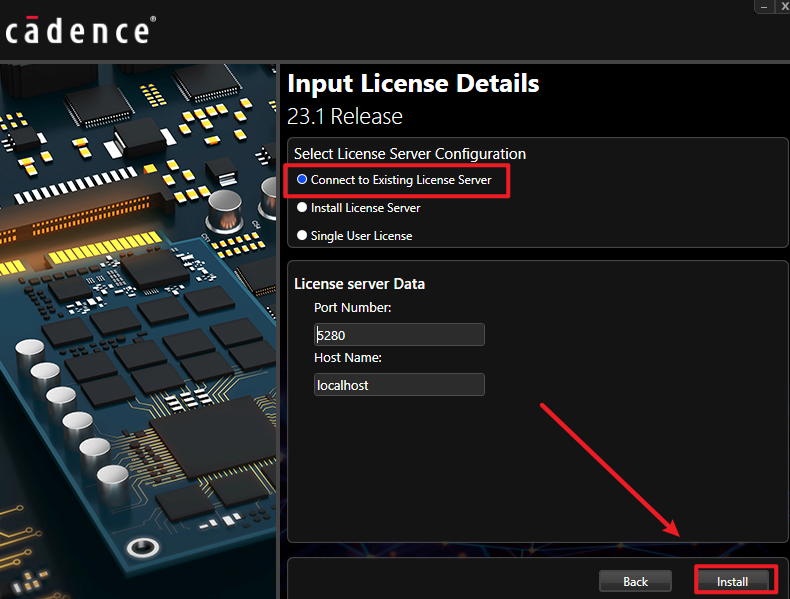Select Connect to Existing License Server option
This screenshot has width=790, height=599.
click(x=302, y=179)
